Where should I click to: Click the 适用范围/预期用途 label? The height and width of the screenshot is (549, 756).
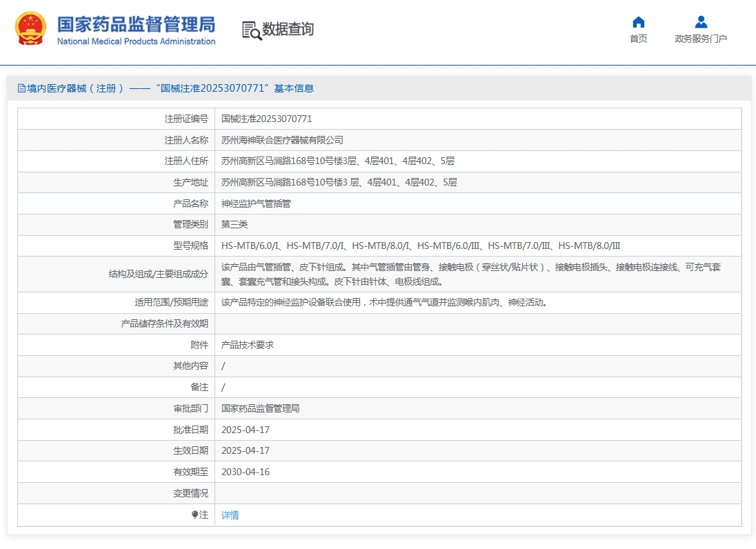(171, 302)
